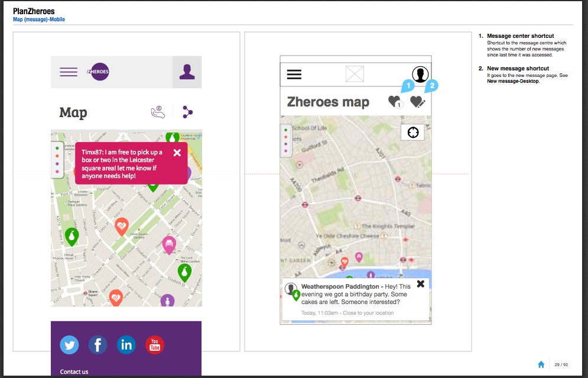The image size is (588, 378).
Task: Click the locate-me crosshair button on map
Action: (x=412, y=133)
